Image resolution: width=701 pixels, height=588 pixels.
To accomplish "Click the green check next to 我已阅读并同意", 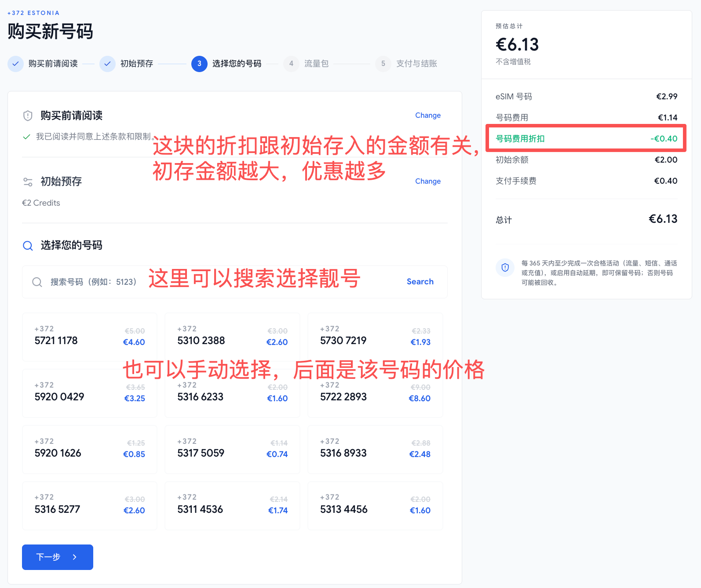I will [x=26, y=137].
